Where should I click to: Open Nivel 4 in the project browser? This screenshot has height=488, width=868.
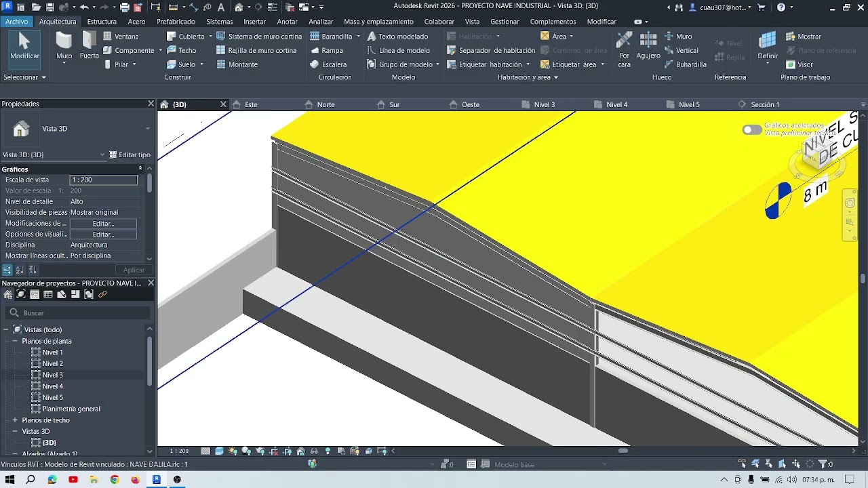pos(52,386)
